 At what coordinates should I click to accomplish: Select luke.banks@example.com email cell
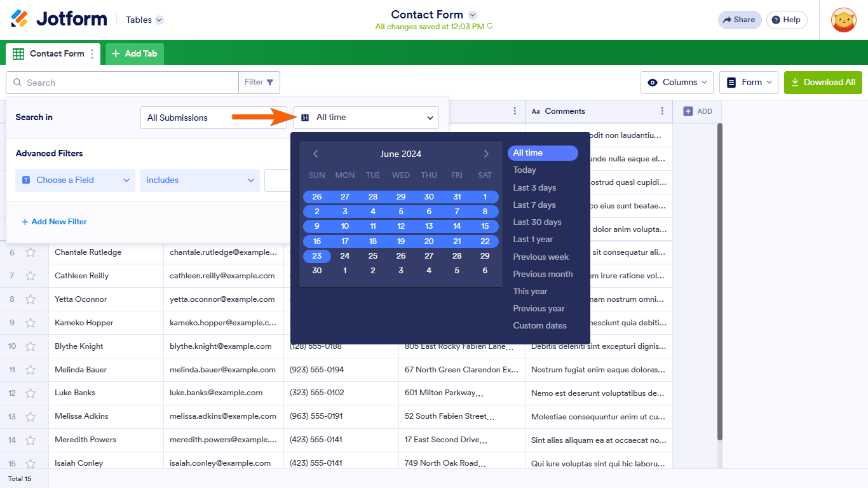click(224, 393)
